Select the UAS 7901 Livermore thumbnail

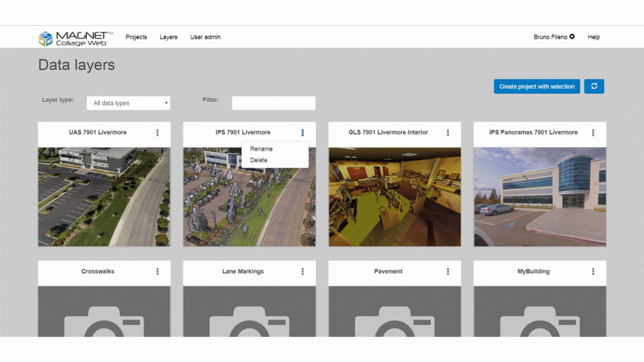click(104, 197)
